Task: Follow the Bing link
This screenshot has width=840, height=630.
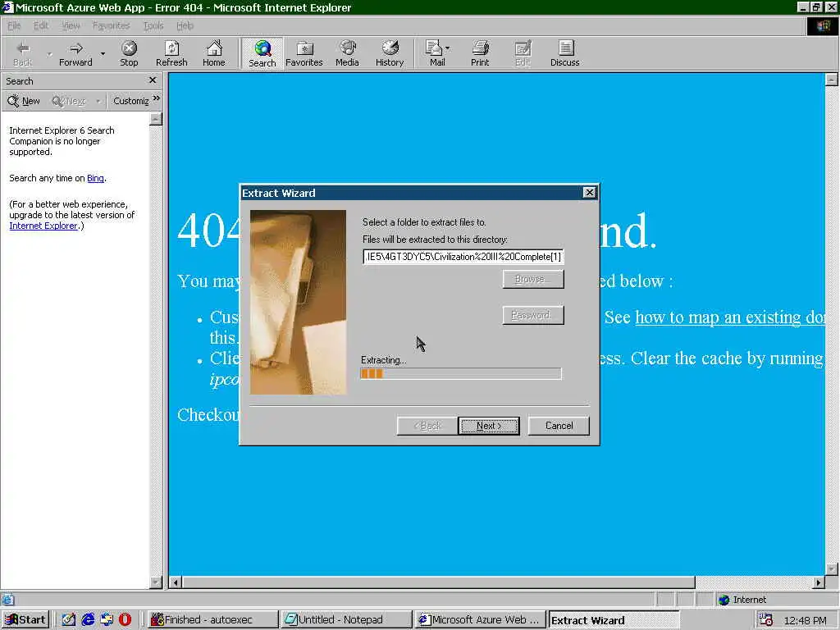Action: tap(95, 178)
